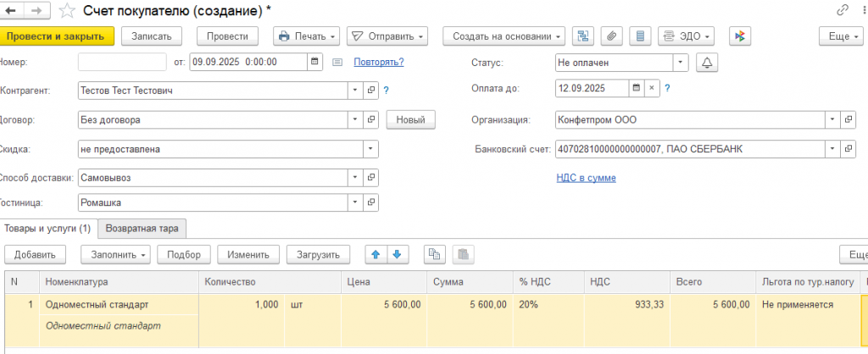Open the Отправить menu
Image resolution: width=868 pixels, height=354 pixels.
click(x=387, y=36)
